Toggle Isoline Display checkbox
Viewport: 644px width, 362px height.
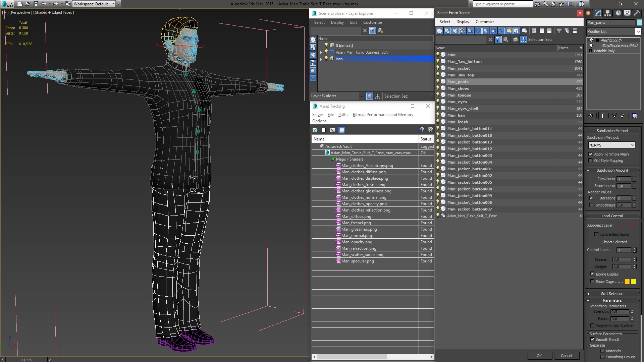click(x=592, y=274)
